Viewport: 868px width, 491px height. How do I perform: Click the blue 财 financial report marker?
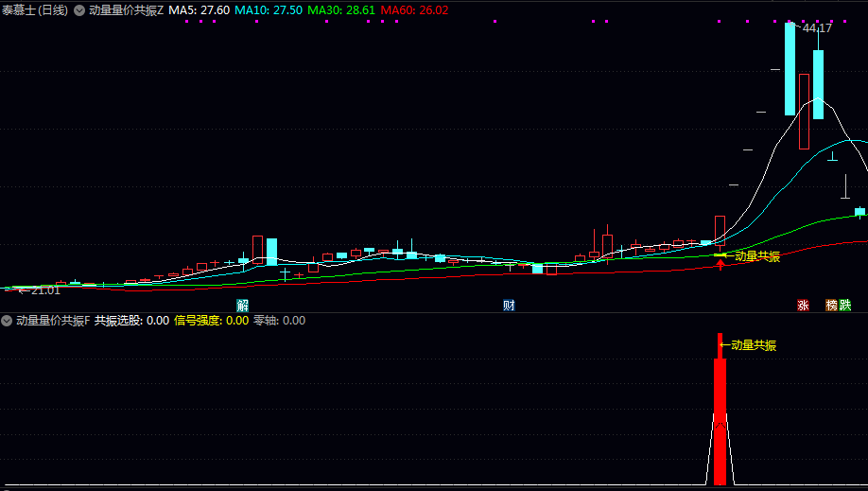(509, 305)
